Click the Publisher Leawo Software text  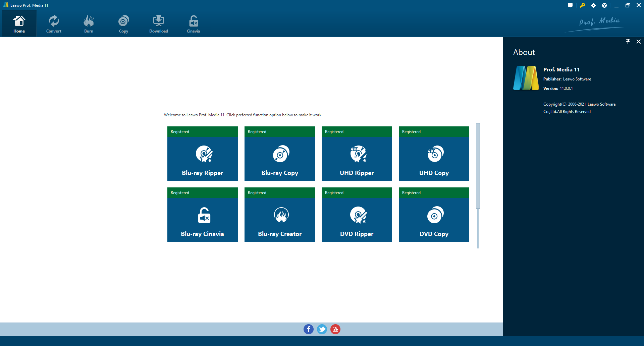pos(567,79)
